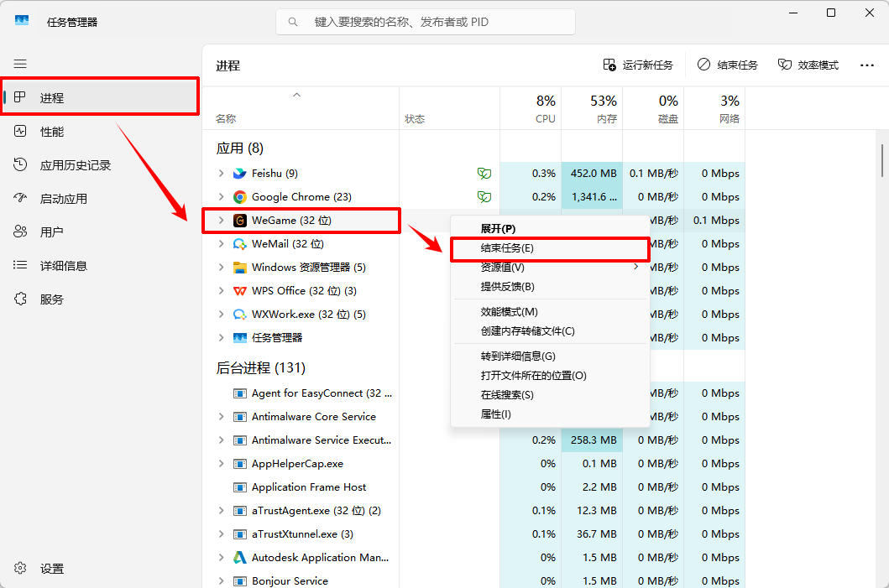Choose Provide feedback (提供反馈) menu item
Viewport: 889px width, 588px height.
(550, 287)
